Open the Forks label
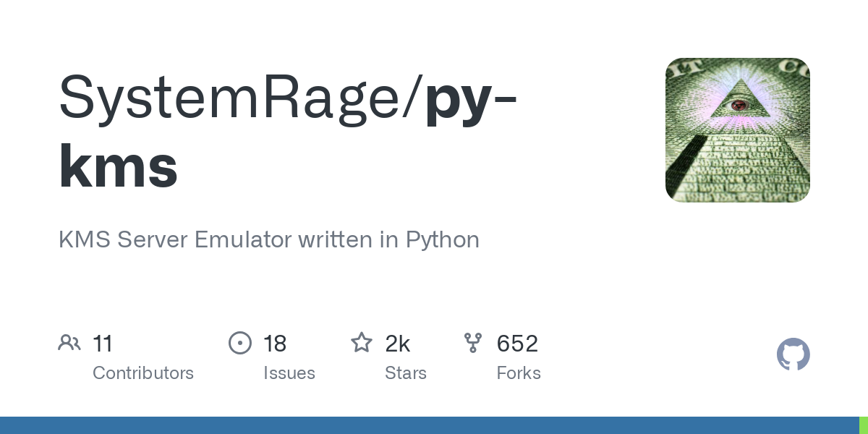The height and width of the screenshot is (434, 868). point(519,373)
